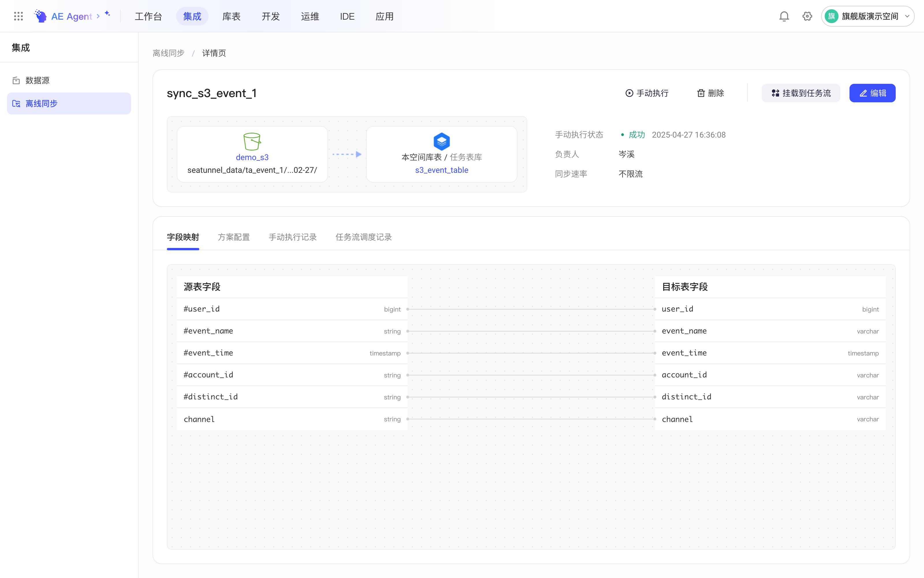
Task: Select the 集成 top menu
Action: coord(192,16)
